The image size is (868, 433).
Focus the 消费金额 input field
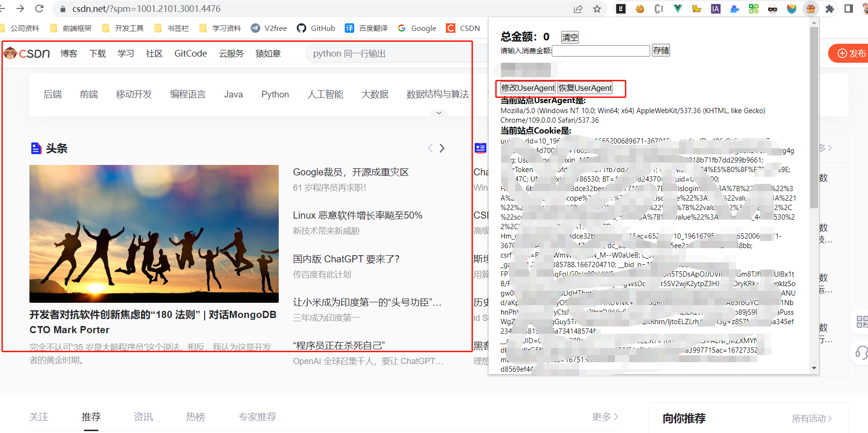601,51
